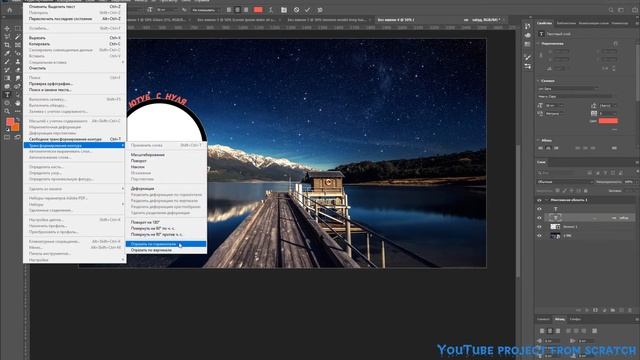Select the Hand tool

tap(17, 103)
